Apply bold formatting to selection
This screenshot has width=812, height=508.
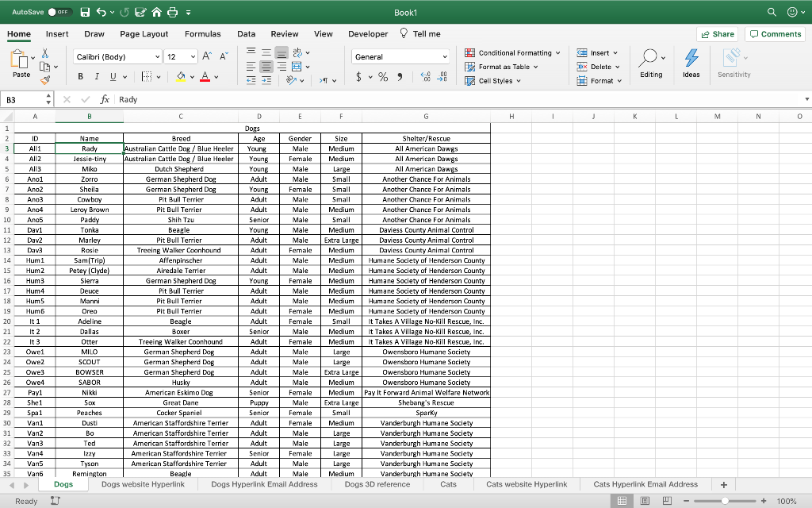coord(80,77)
